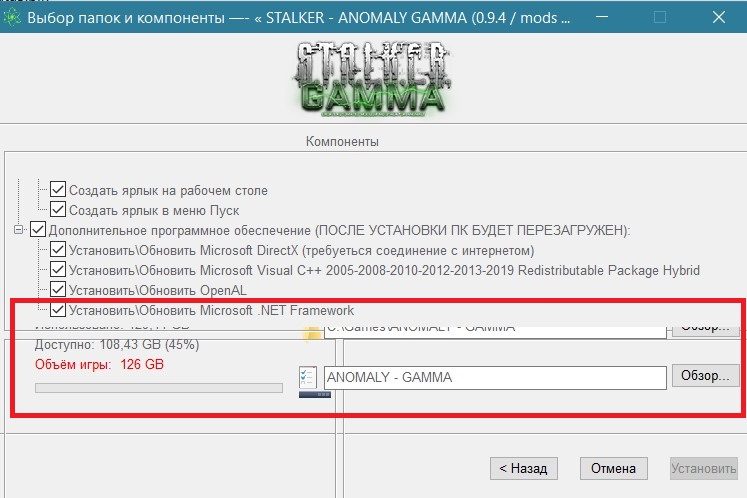Close the installer window
The width and height of the screenshot is (747, 498).
[718, 17]
